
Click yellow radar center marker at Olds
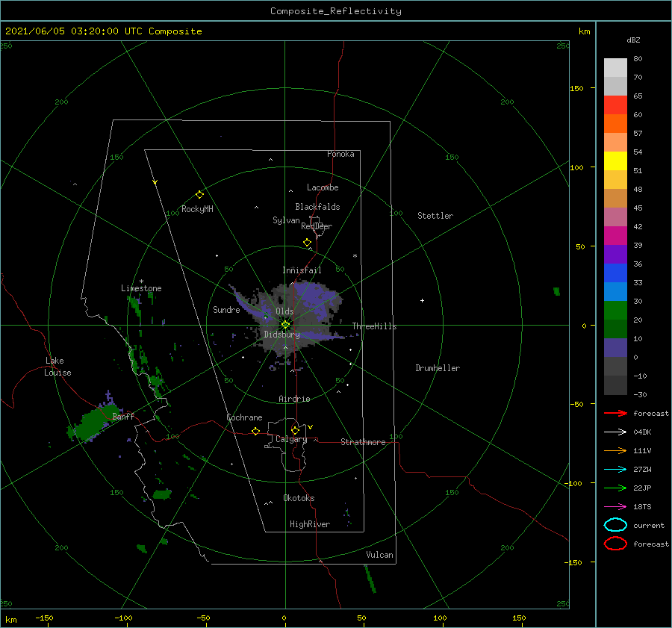(x=285, y=325)
